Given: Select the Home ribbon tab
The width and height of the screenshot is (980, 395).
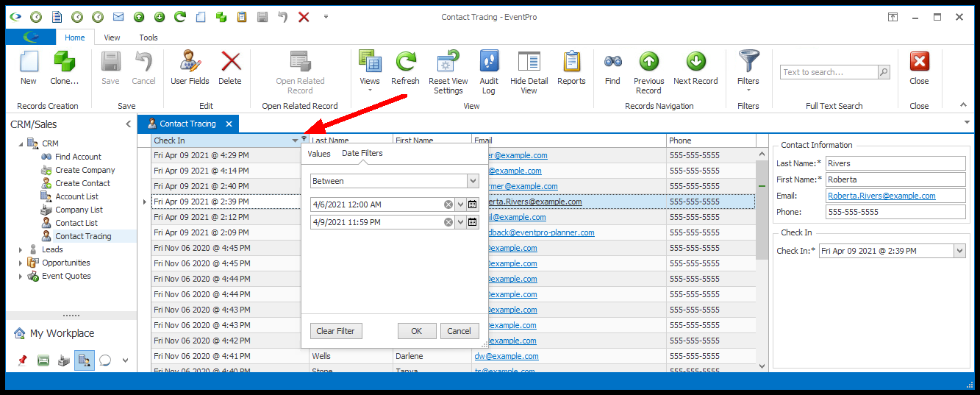Looking at the screenshot, I should [x=75, y=38].
